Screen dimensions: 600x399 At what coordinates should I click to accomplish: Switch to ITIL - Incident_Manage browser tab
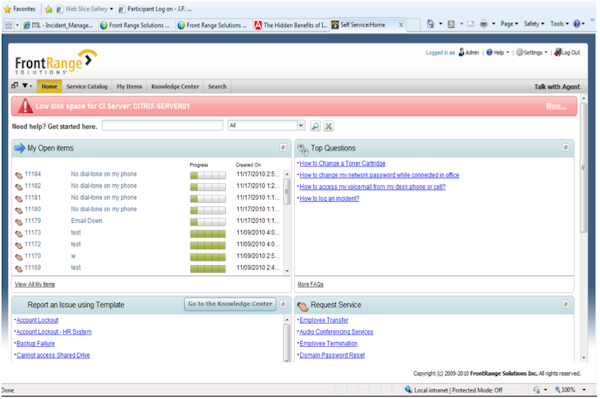[58, 25]
